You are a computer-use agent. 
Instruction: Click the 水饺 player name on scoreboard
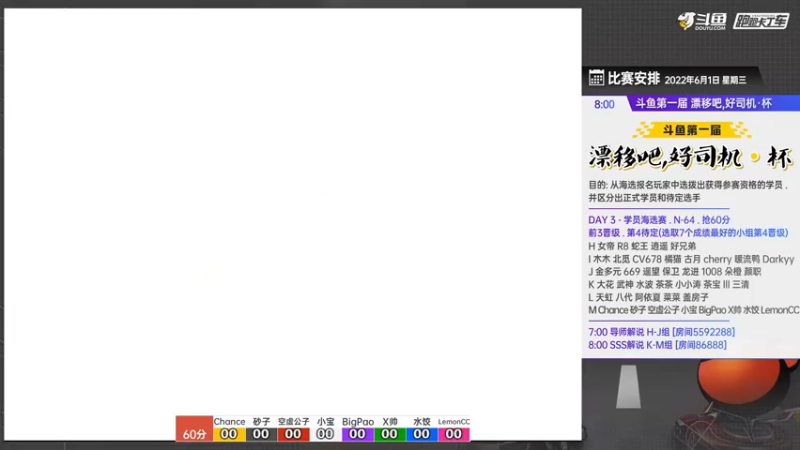(422, 421)
